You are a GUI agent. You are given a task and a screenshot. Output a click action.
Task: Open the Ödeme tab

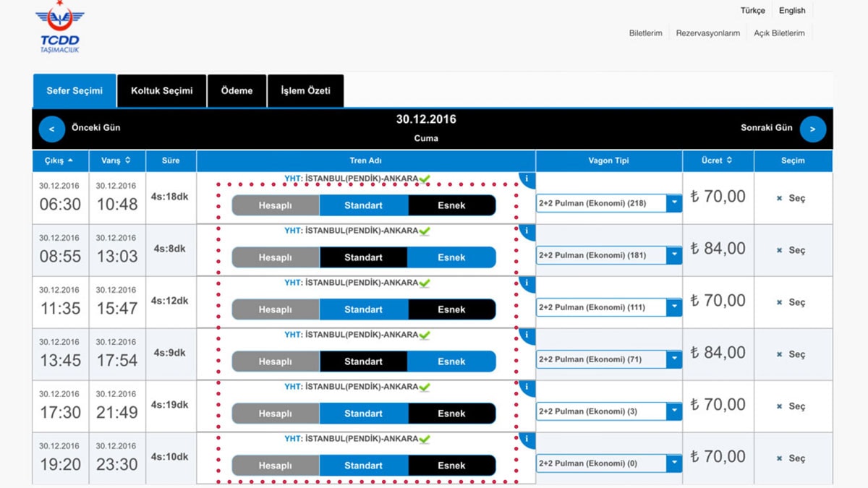click(237, 91)
